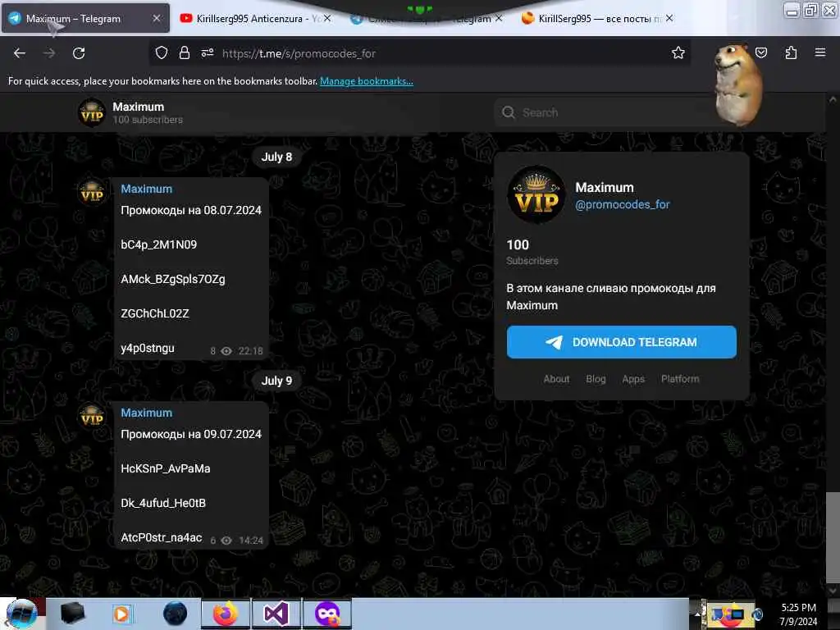
Task: Close the KirillSerg995 все посты tab
Action: (x=669, y=18)
